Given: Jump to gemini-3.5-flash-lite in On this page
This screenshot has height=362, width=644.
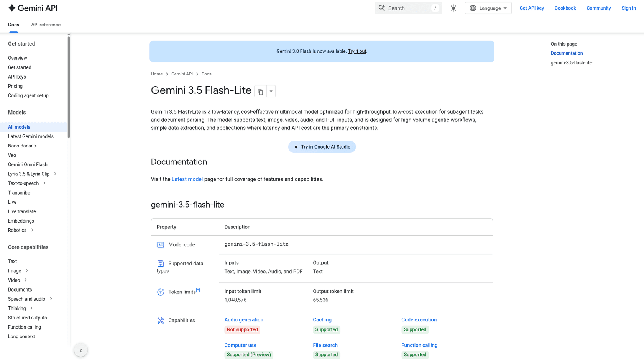Looking at the screenshot, I should (571, 63).
